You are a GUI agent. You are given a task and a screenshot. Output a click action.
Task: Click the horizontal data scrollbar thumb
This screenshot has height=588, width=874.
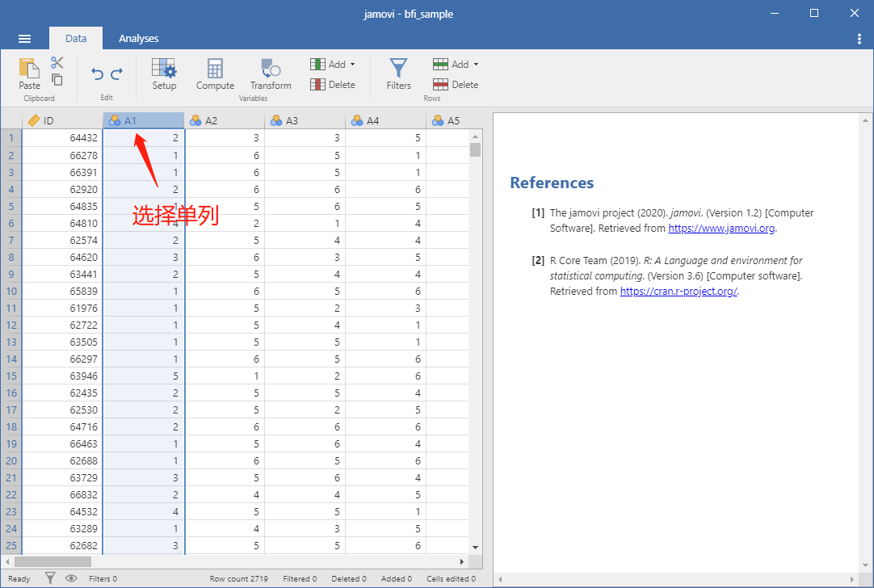[x=53, y=561]
